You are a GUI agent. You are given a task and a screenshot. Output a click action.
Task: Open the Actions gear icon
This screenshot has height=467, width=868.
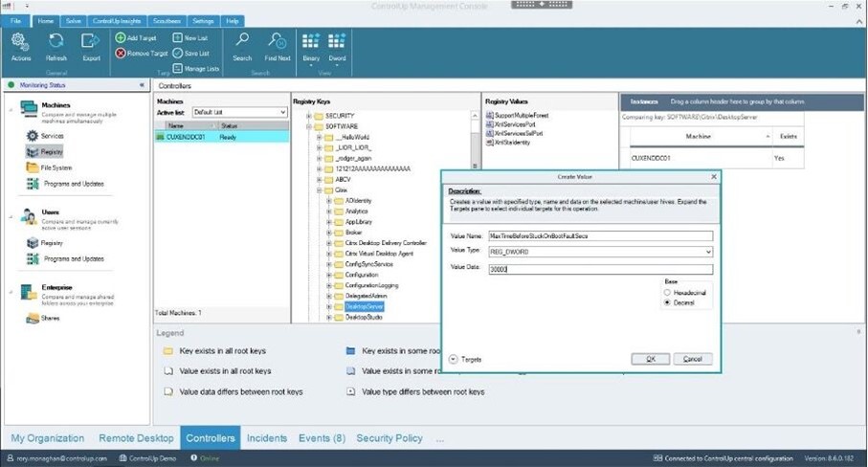click(x=20, y=41)
